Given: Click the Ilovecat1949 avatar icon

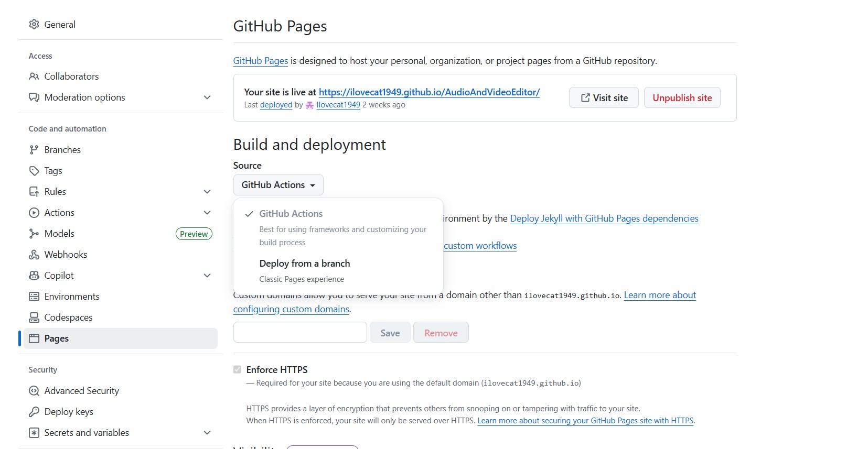Looking at the screenshot, I should click(x=309, y=105).
